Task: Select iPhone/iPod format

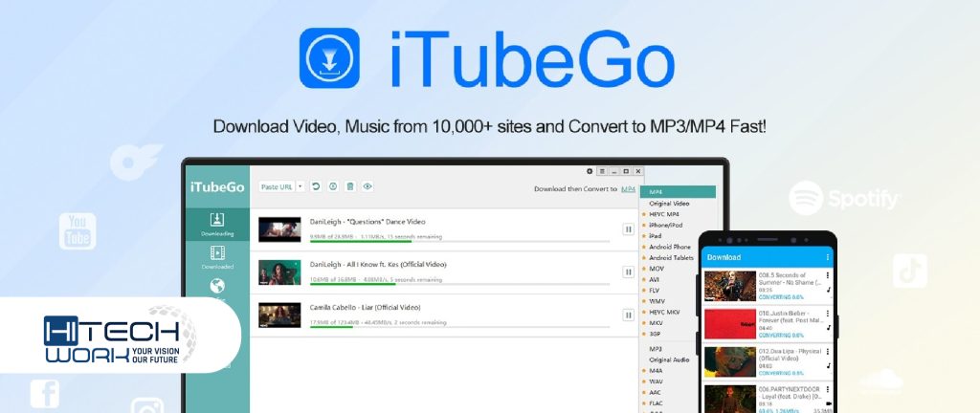Action: pyautogui.click(x=666, y=226)
